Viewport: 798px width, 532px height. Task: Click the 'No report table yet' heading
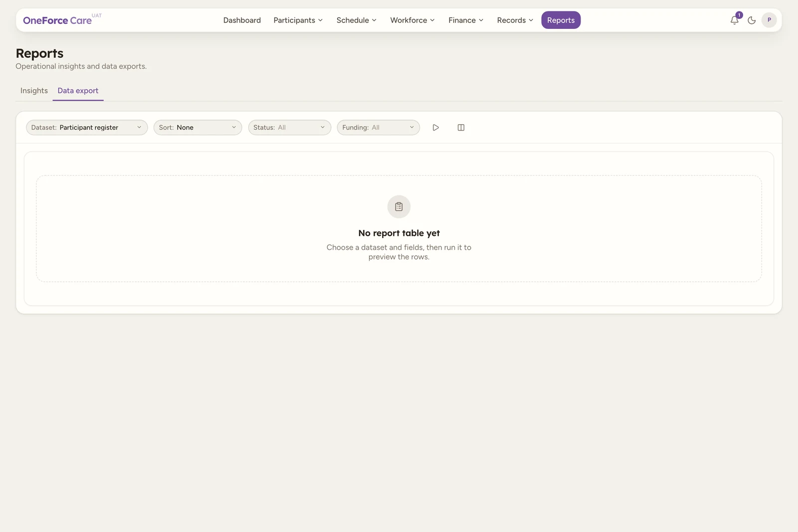point(399,233)
